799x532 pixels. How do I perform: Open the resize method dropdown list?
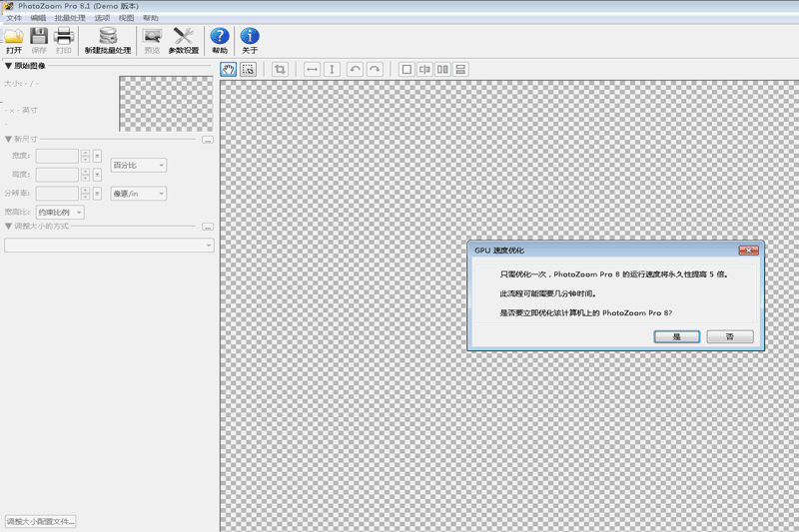point(109,246)
